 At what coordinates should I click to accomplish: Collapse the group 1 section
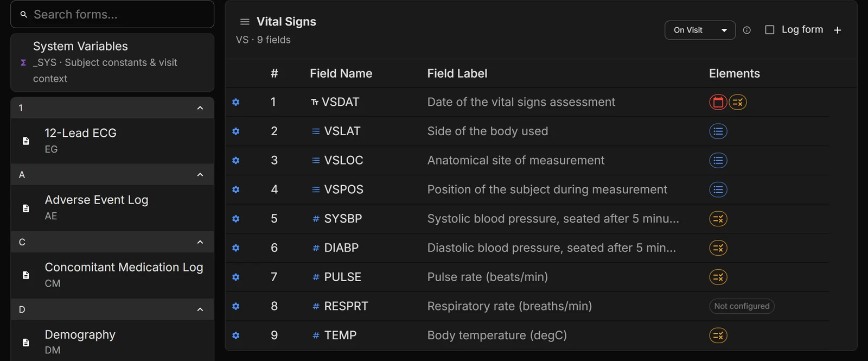tap(200, 108)
